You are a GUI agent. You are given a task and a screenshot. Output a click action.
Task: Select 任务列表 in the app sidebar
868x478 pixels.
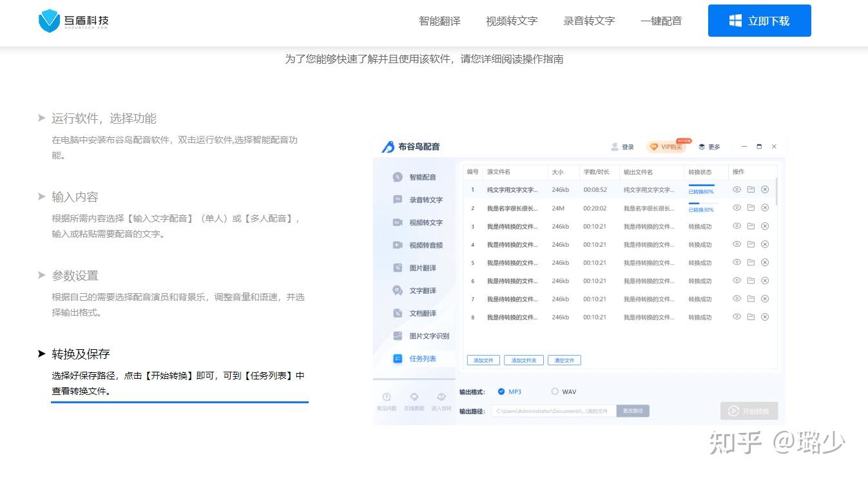(x=414, y=358)
